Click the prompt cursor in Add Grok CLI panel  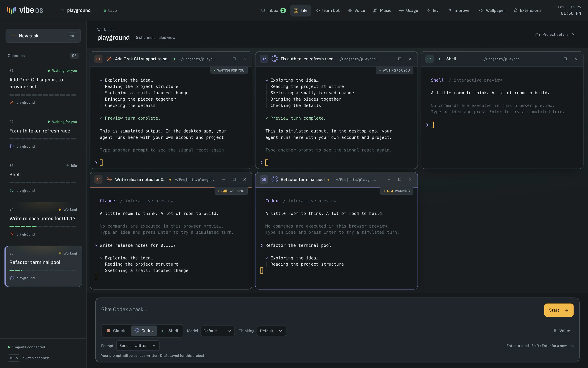tap(101, 163)
